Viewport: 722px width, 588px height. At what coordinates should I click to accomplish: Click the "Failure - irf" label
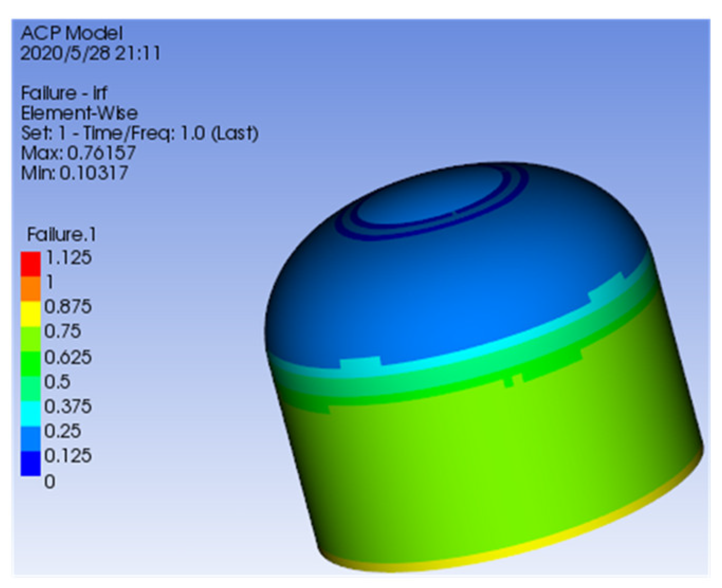[64, 93]
